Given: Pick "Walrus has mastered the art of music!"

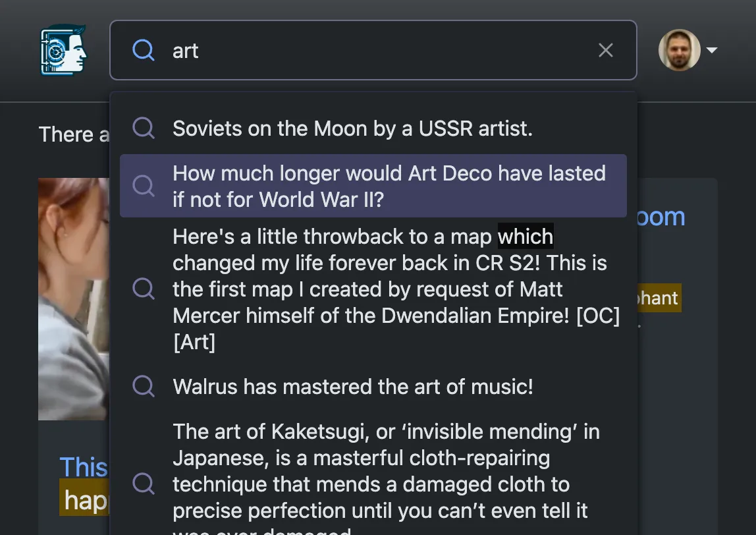Looking at the screenshot, I should (353, 386).
